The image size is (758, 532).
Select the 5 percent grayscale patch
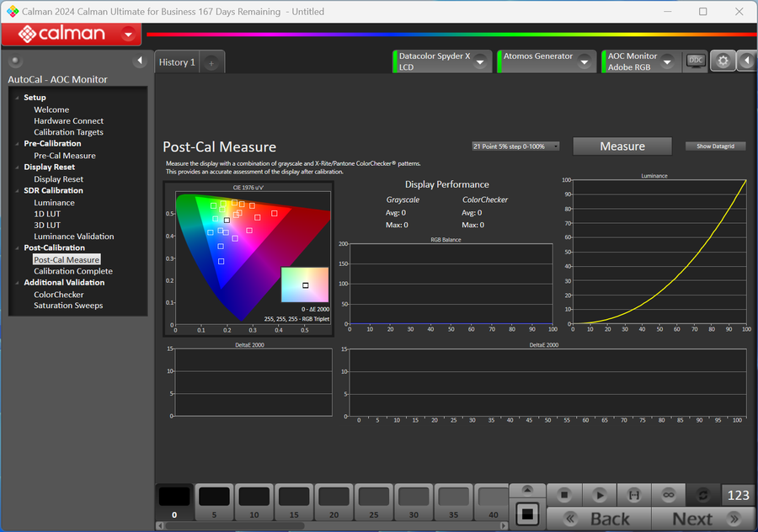(x=214, y=503)
